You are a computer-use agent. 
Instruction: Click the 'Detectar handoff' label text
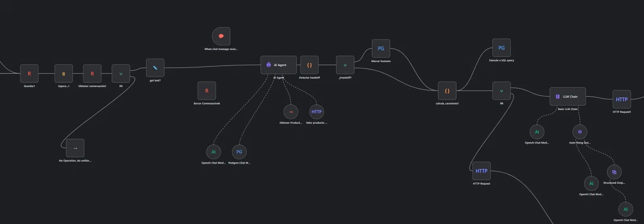(x=310, y=78)
